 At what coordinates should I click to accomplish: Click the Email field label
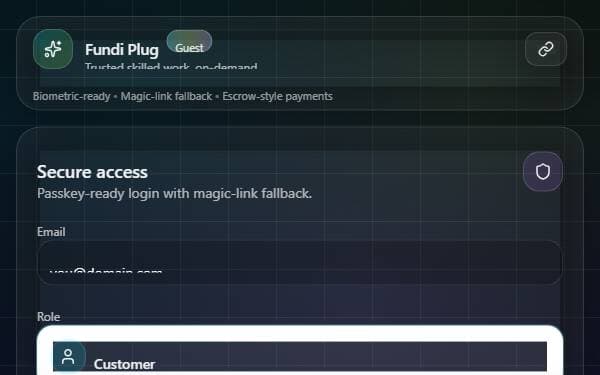click(x=51, y=232)
